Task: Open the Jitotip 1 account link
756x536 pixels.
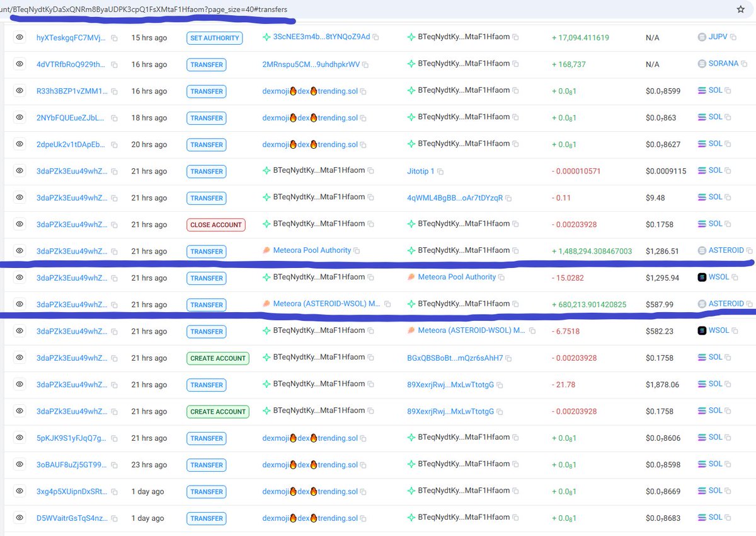Action: 421,171
